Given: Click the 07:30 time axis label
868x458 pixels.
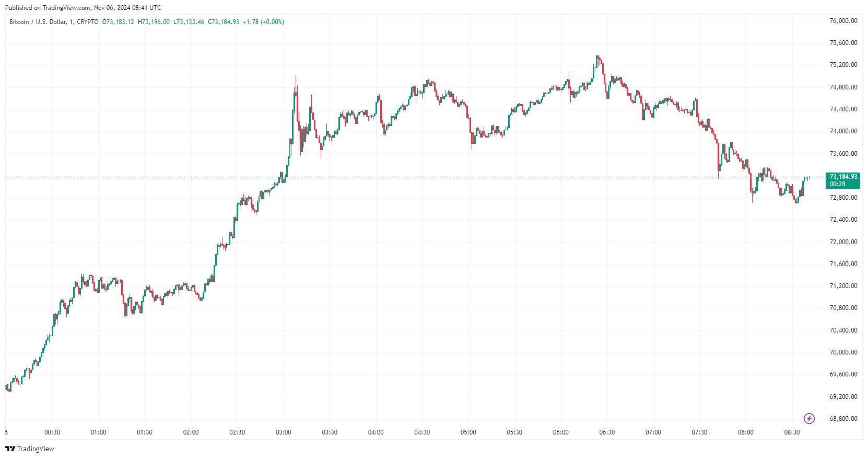Looking at the screenshot, I should point(699,432).
